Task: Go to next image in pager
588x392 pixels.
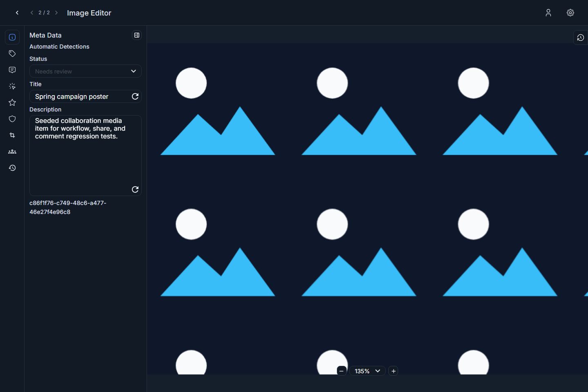Action: point(56,13)
